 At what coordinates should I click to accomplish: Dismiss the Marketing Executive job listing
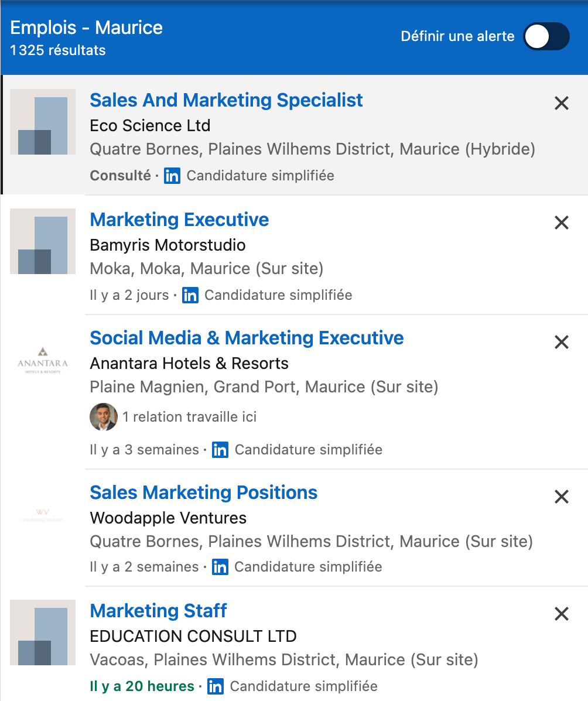click(561, 223)
